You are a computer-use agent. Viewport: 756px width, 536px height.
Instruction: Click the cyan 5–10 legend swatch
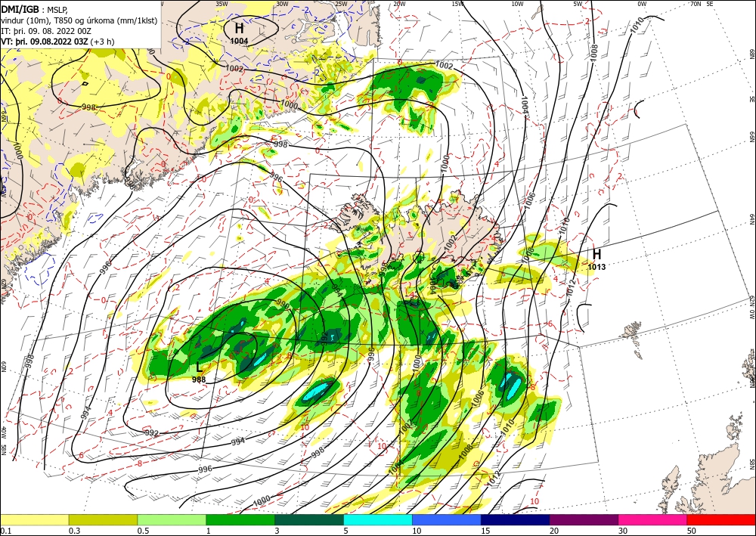tap(378, 519)
